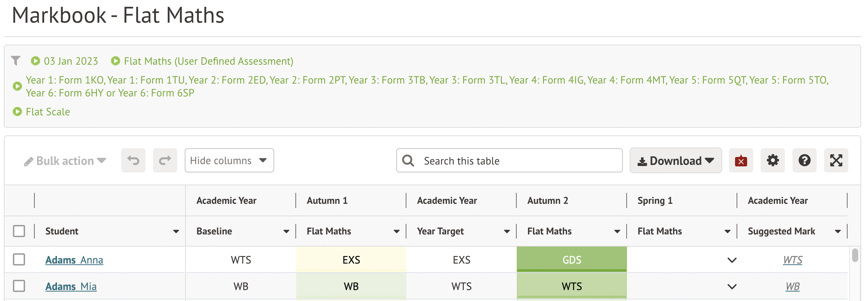
Task: Click the 03 Jan 2023 date filter
Action: pyautogui.click(x=71, y=61)
